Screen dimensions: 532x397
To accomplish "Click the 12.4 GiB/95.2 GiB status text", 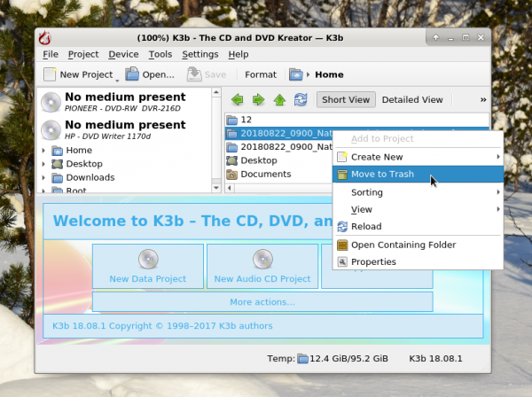I will coord(348,359).
